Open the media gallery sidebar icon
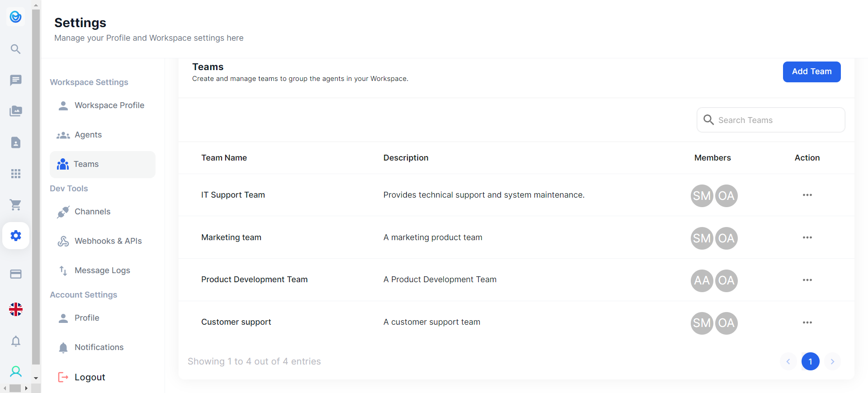 click(16, 111)
